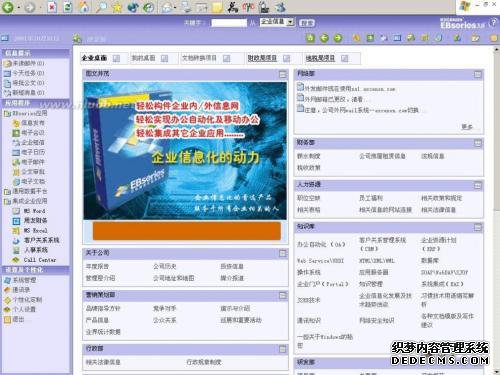Click the EBseries product banner image
500x375 pixels.
click(x=185, y=151)
